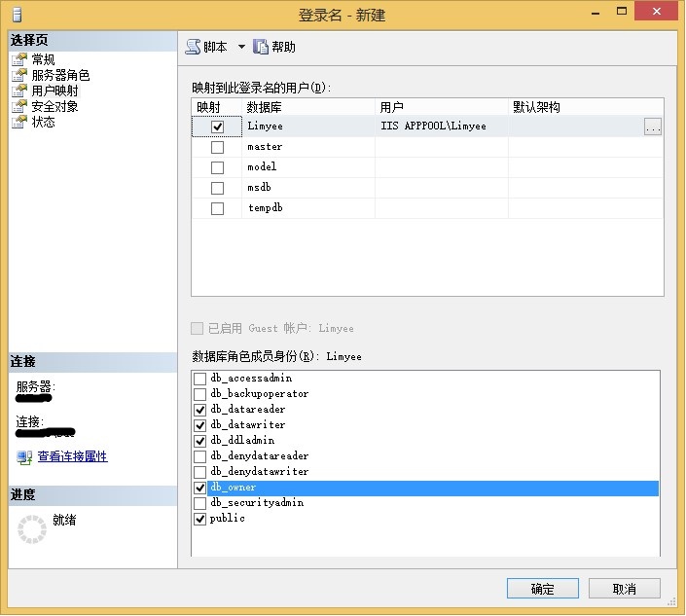This screenshot has width=686, height=616.
Task: Check the db_accessadmin role
Action: (200, 379)
